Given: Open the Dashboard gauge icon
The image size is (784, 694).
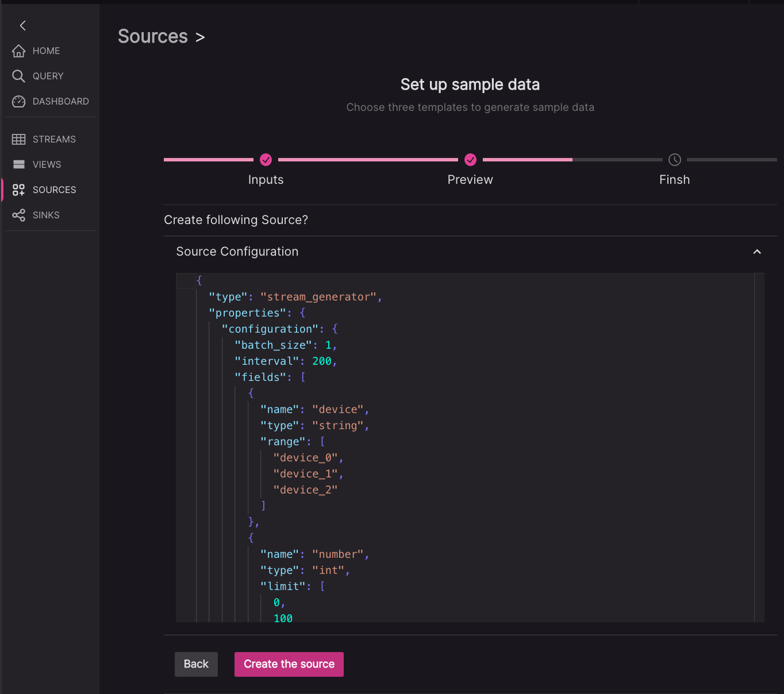Looking at the screenshot, I should tap(19, 102).
